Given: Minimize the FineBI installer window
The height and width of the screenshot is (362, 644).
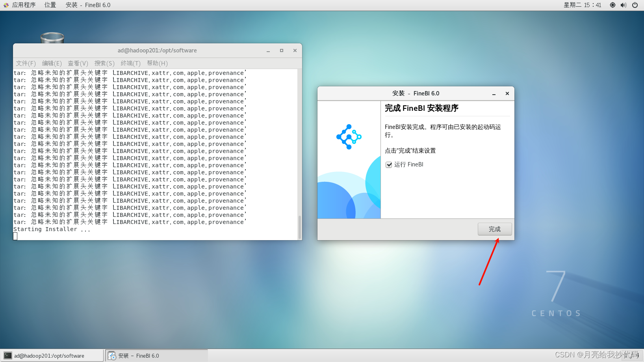Looking at the screenshot, I should (x=494, y=93).
